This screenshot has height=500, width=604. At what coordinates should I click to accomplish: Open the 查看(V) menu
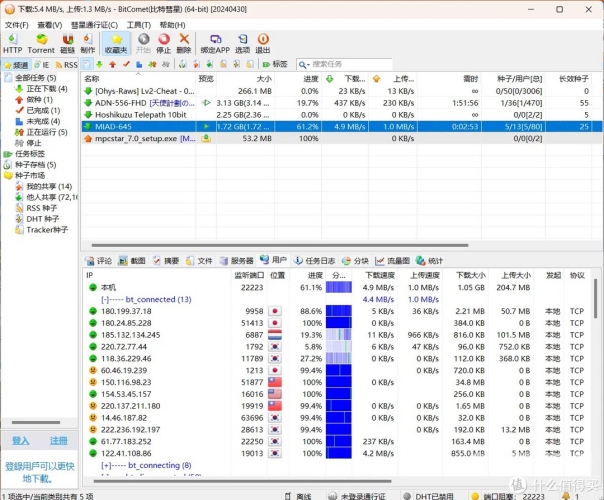click(50, 25)
